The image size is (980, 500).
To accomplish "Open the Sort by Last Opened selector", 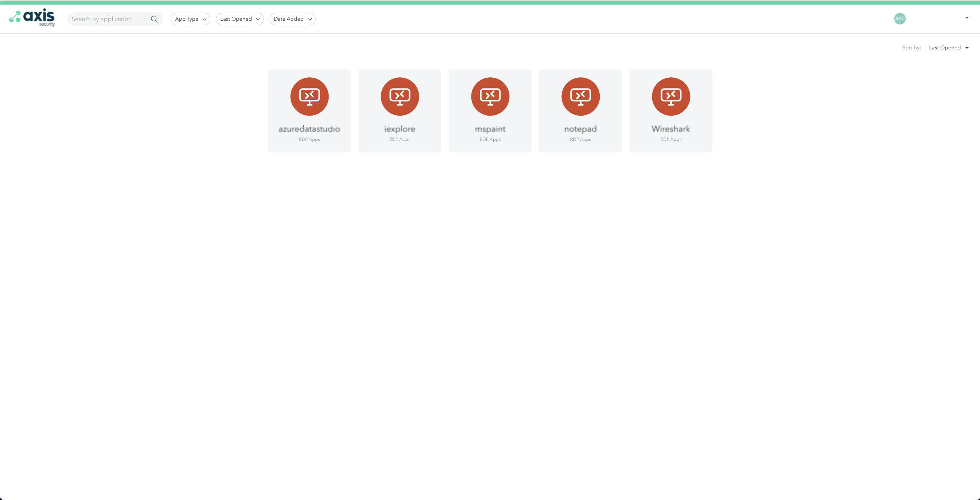I will pyautogui.click(x=948, y=48).
